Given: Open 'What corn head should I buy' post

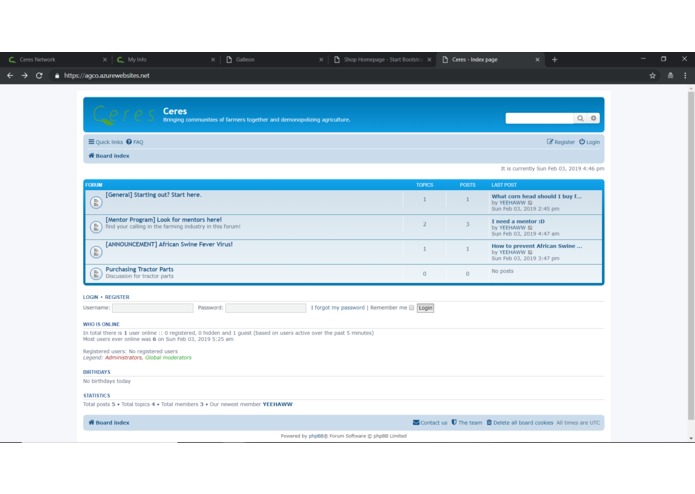Looking at the screenshot, I should click(536, 196).
